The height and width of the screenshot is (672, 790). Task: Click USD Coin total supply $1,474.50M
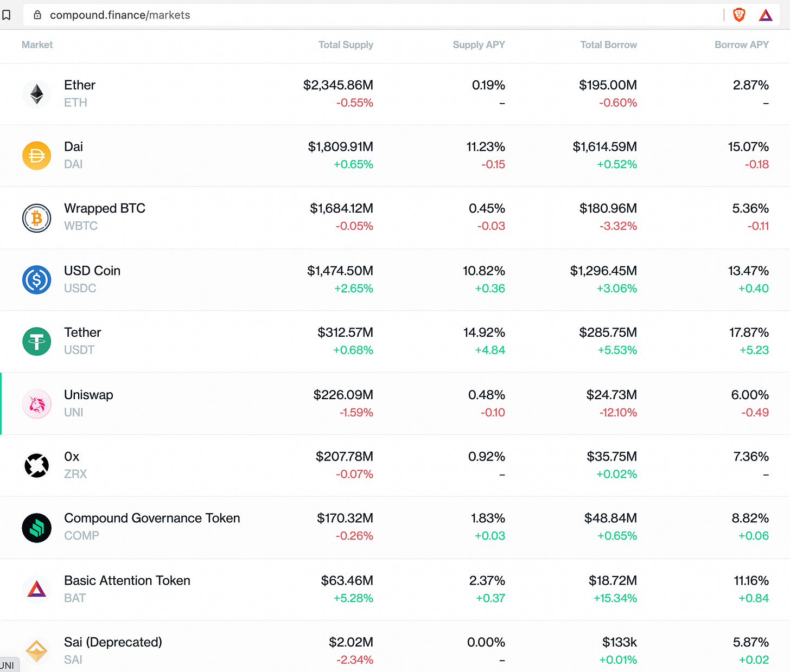340,271
